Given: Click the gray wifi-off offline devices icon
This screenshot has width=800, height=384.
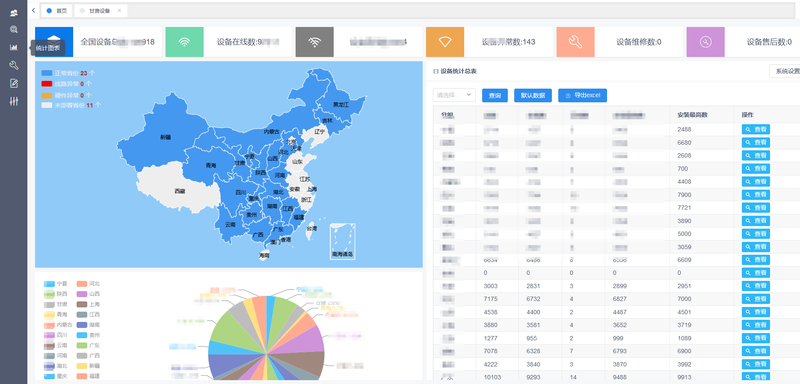Looking at the screenshot, I should (314, 42).
